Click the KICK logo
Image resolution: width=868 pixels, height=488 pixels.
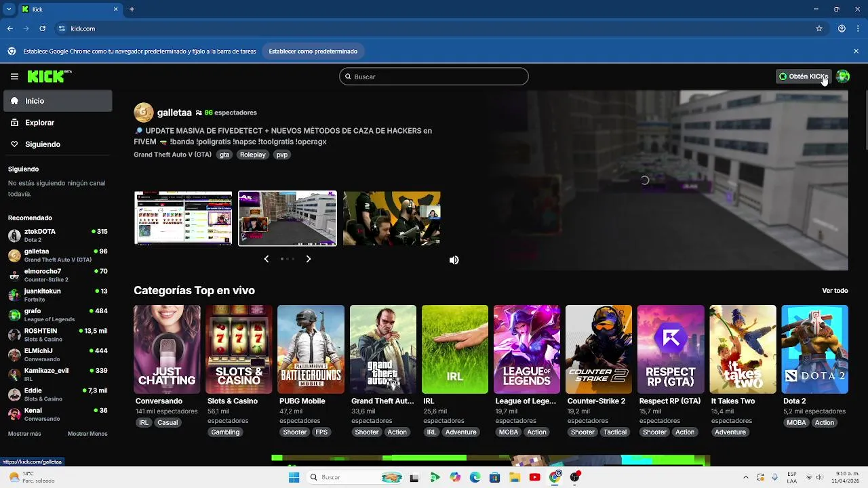pos(50,77)
